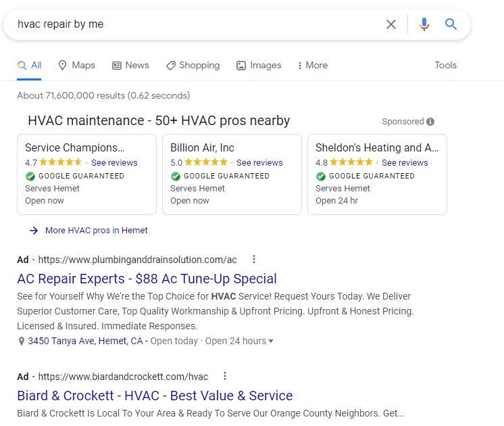Open the More search categories menu
504x426 pixels.
312,66
